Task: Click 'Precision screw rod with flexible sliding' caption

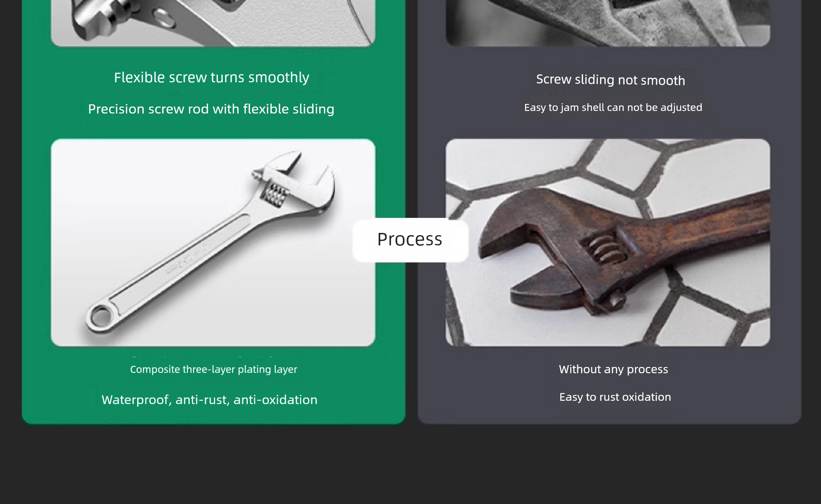Action: coord(211,109)
